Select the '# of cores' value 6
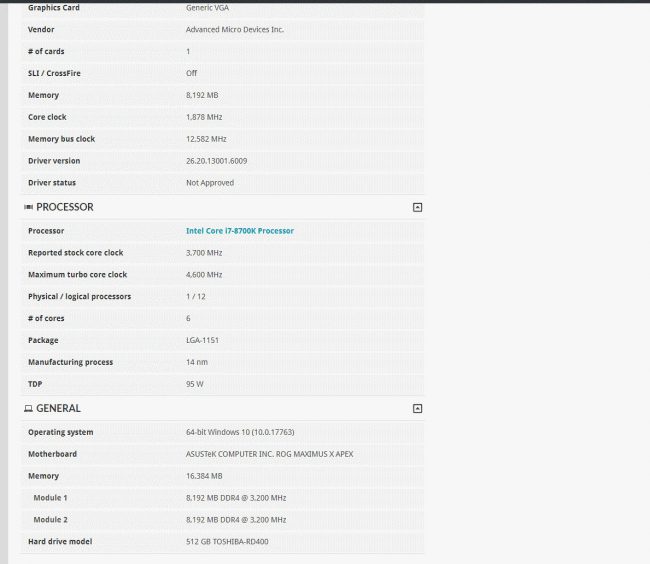The height and width of the screenshot is (564, 650). [188, 318]
